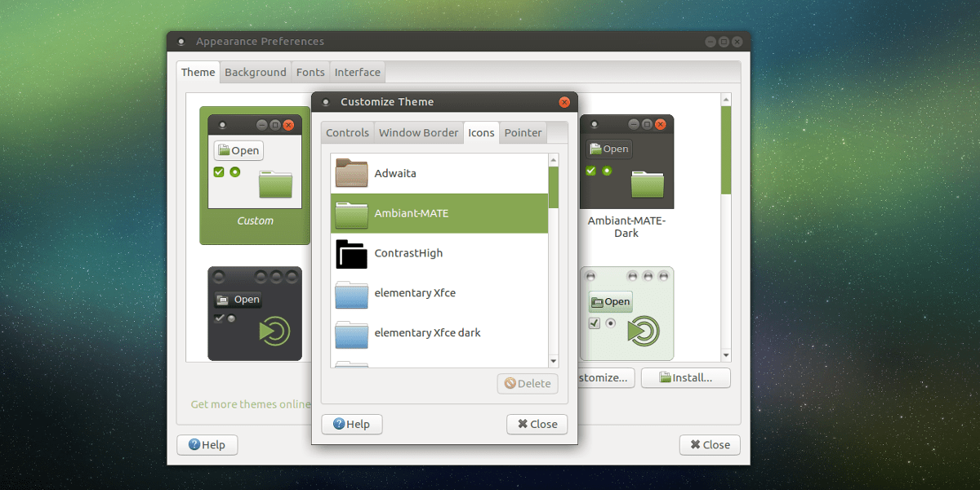Image resolution: width=980 pixels, height=490 pixels.
Task: Open the Get more themes online link
Action: click(250, 403)
